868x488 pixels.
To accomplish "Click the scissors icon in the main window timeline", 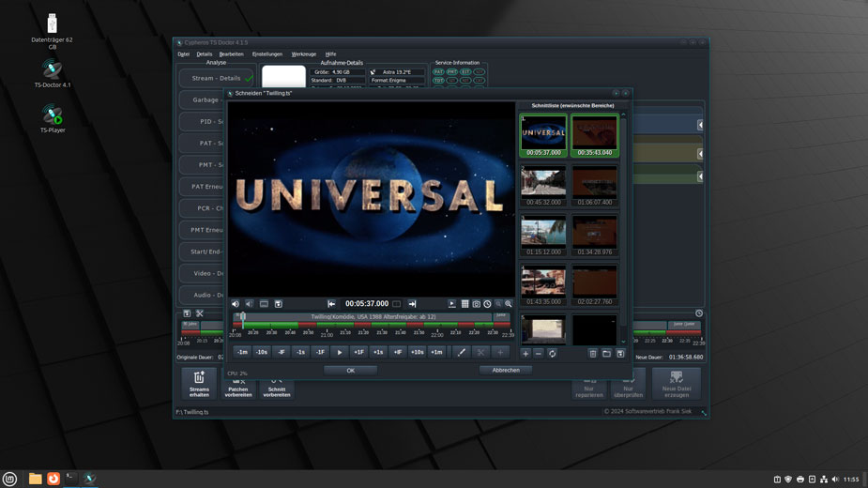I will coord(200,313).
